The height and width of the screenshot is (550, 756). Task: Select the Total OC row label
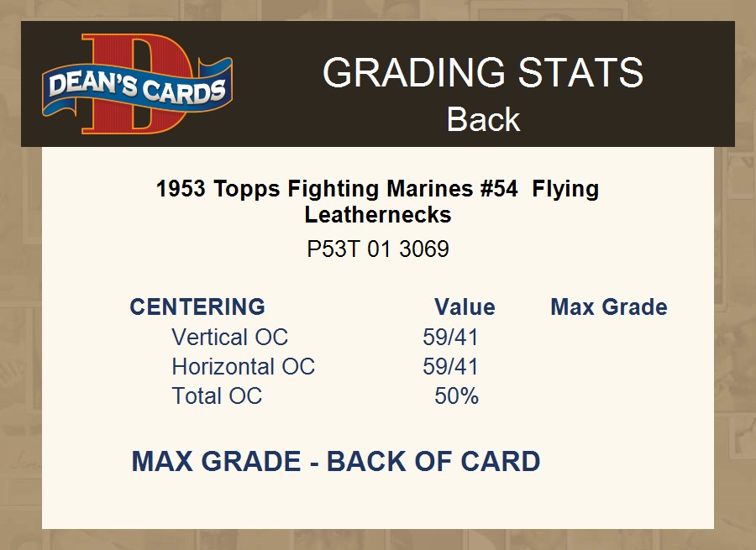(217, 395)
